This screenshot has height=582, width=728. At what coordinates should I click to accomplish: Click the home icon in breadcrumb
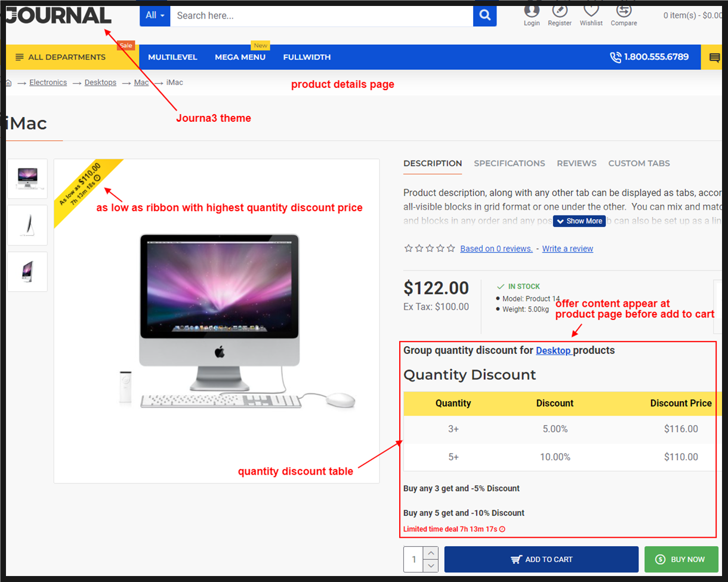pyautogui.click(x=8, y=83)
